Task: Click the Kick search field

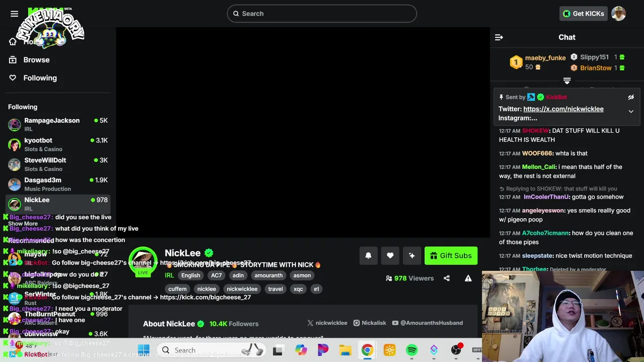Action: coord(322,14)
